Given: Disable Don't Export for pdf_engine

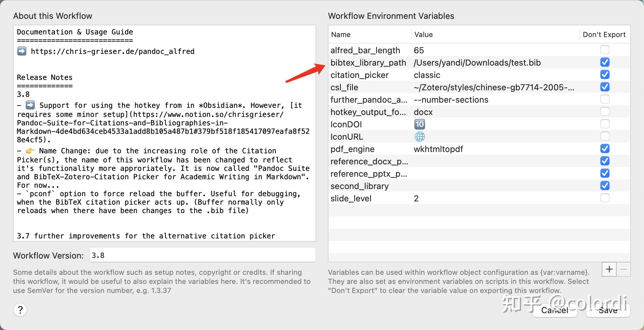Looking at the screenshot, I should pyautogui.click(x=605, y=149).
